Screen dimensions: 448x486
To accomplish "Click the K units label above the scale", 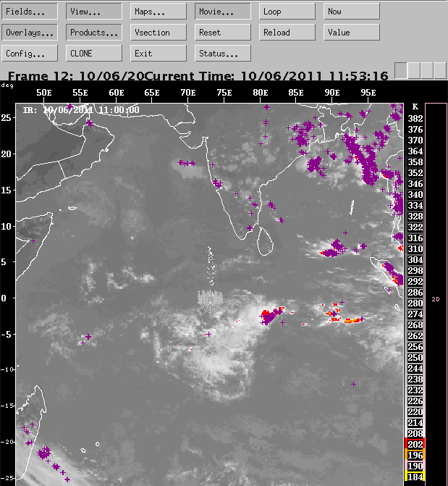I will click(415, 107).
